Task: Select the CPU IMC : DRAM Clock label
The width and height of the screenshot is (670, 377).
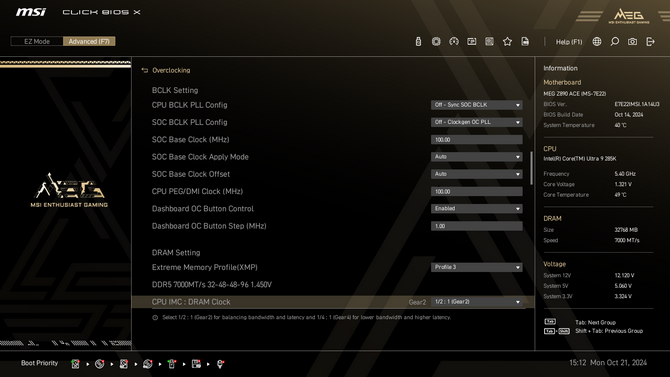Action: (191, 302)
